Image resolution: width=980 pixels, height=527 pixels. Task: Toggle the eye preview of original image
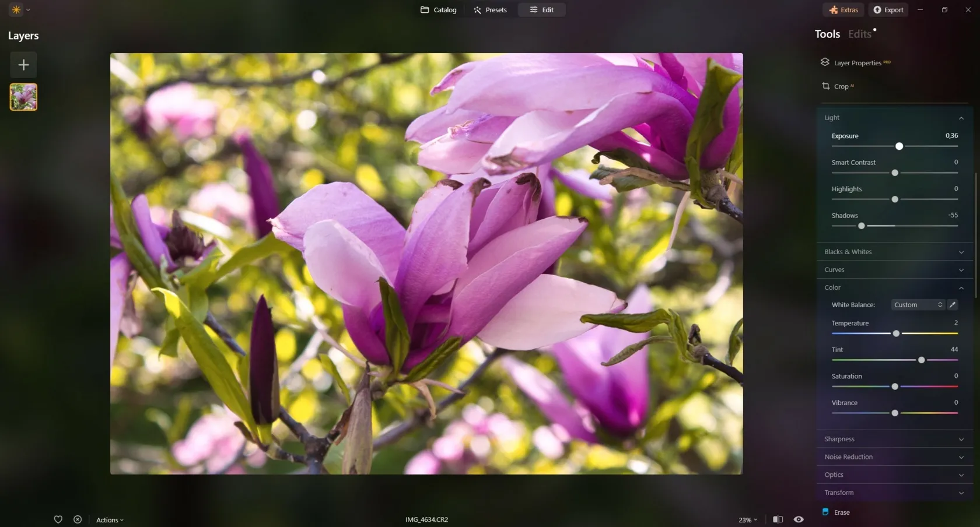[x=799, y=519]
